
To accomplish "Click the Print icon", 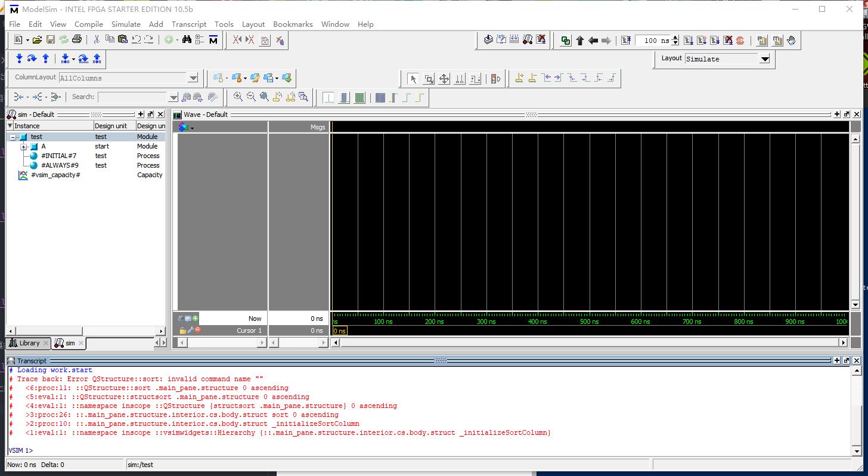I will (x=77, y=40).
